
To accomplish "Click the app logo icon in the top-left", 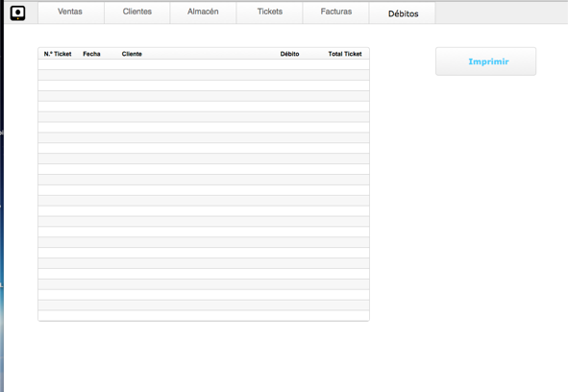I will pyautogui.click(x=17, y=13).
